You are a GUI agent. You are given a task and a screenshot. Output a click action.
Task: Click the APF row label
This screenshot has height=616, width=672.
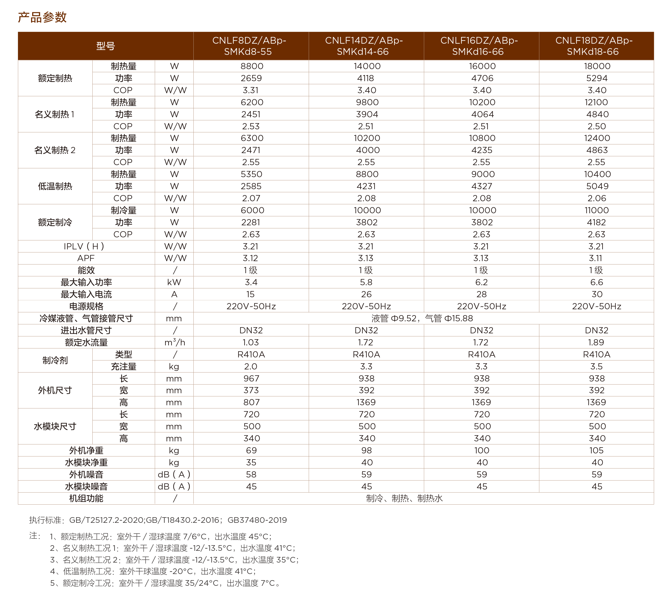click(x=86, y=258)
